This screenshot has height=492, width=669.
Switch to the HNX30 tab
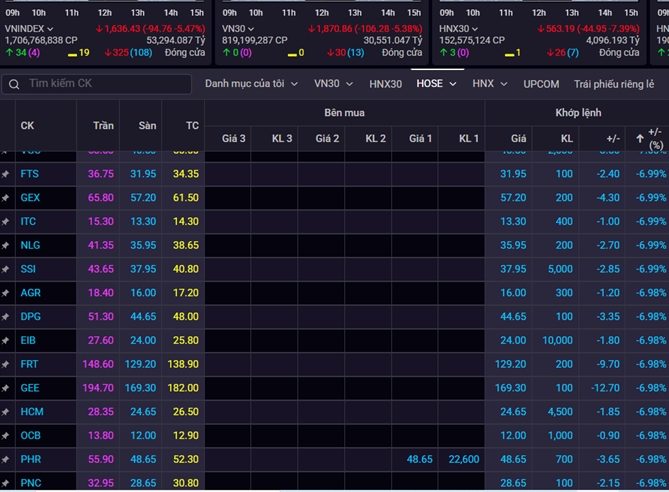pos(385,84)
